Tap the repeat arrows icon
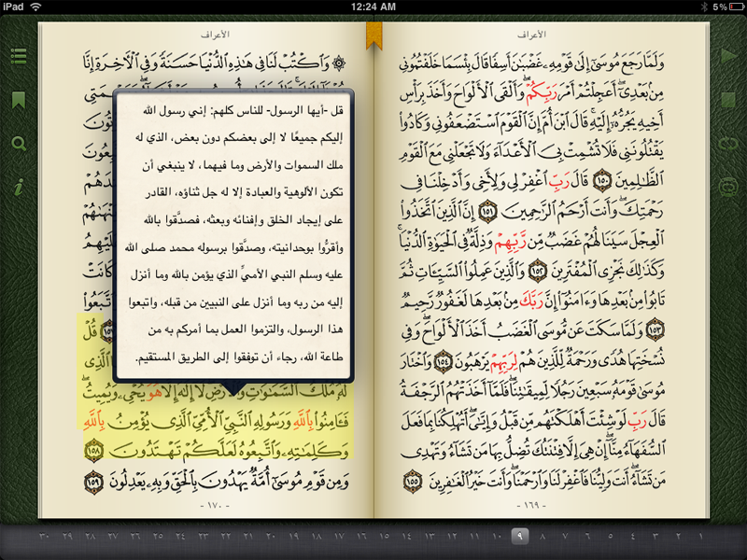Screen dimensions: 747x560 tap(728, 144)
